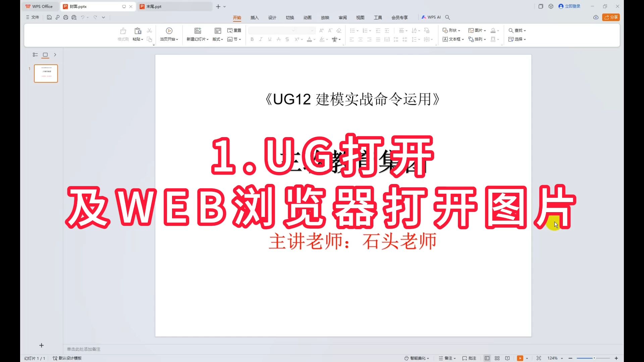644x362 pixels.
Task: Open the 124% zoom level dropdown
Action: tap(555, 358)
